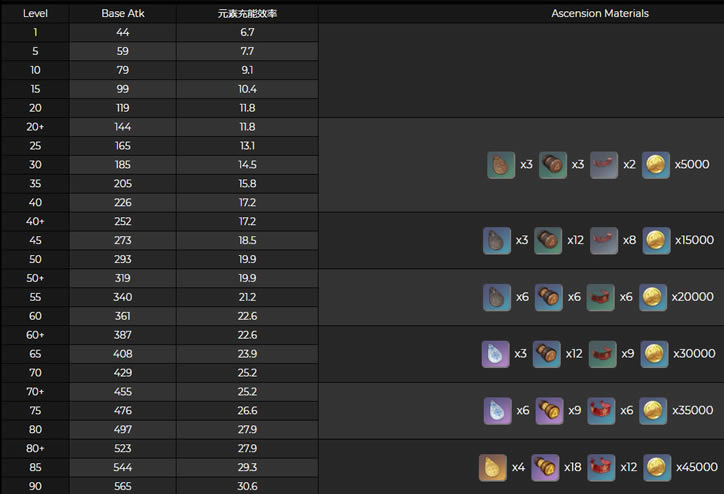Click the 元素充能效率 column header

pos(247,13)
